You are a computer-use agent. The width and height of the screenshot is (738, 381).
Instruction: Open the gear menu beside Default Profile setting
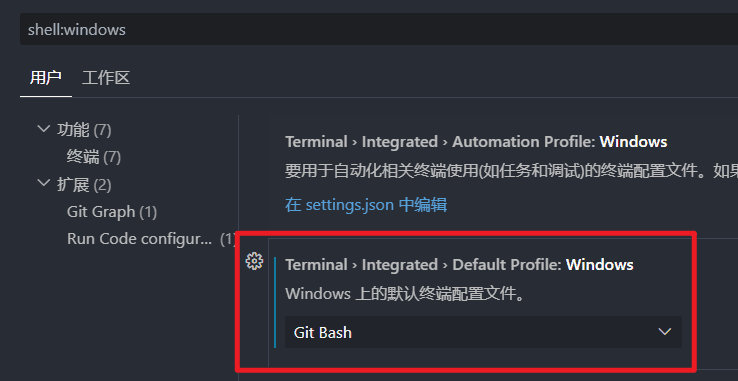pos(254,261)
